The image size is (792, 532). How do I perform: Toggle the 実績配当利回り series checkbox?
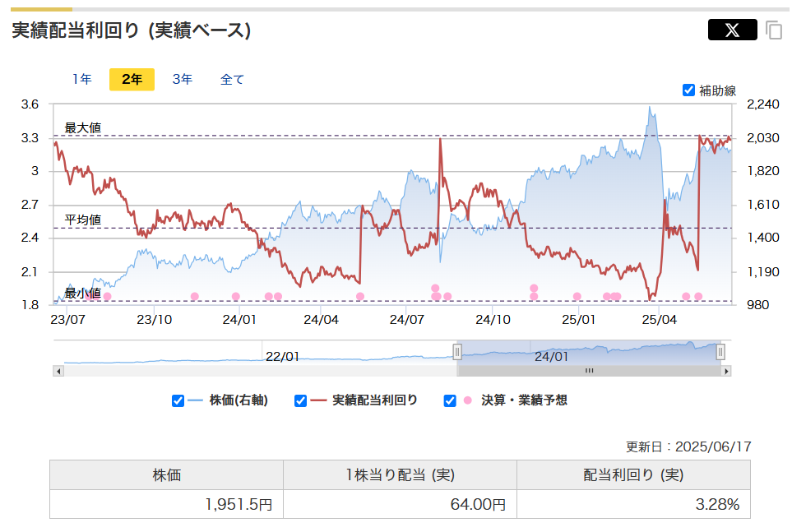pyautogui.click(x=301, y=400)
